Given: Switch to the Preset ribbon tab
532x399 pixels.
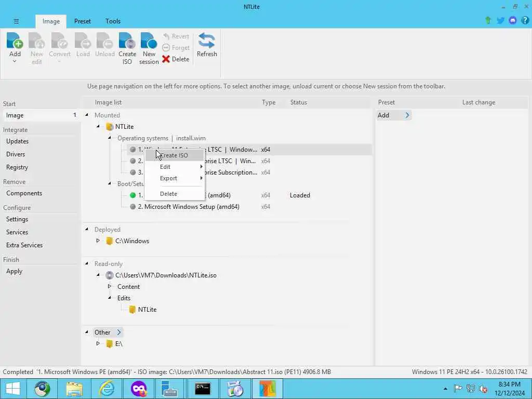Looking at the screenshot, I should coord(83,21).
